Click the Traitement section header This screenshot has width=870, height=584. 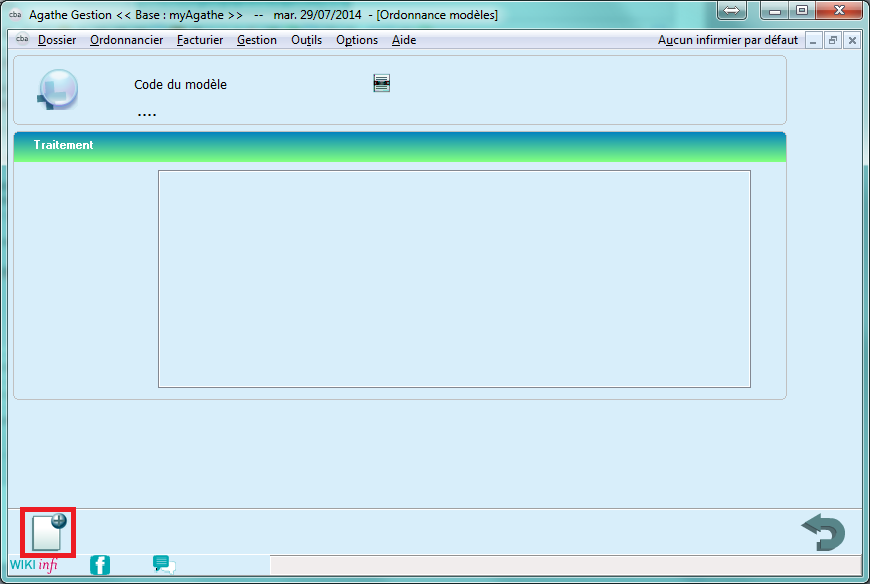(x=399, y=146)
